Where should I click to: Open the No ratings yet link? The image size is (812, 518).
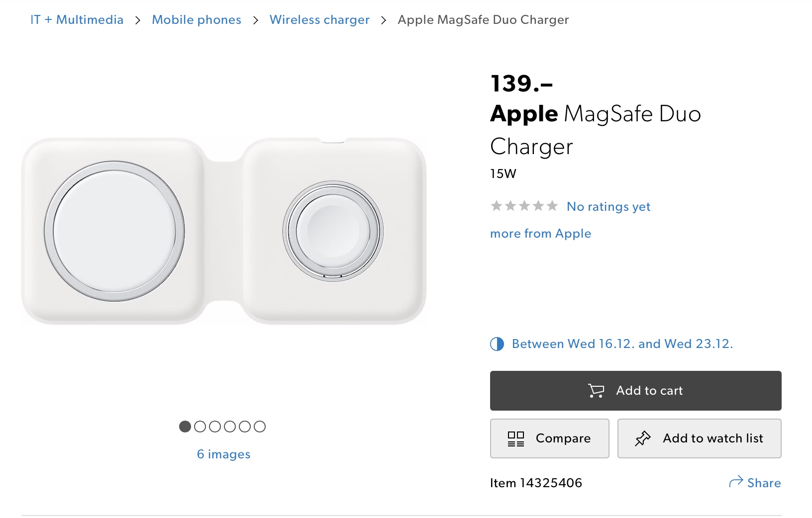click(609, 207)
